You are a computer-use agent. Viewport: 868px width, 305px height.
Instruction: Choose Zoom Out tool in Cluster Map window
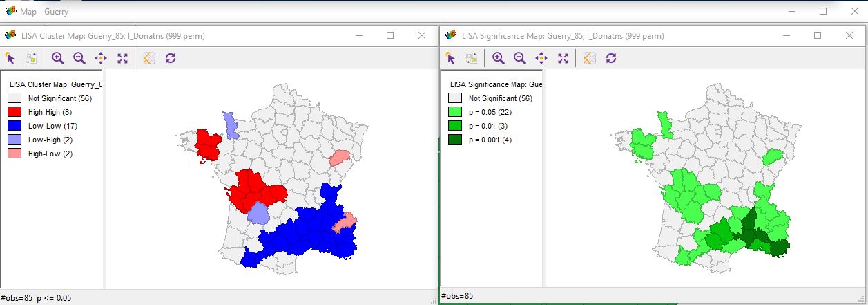click(x=79, y=58)
